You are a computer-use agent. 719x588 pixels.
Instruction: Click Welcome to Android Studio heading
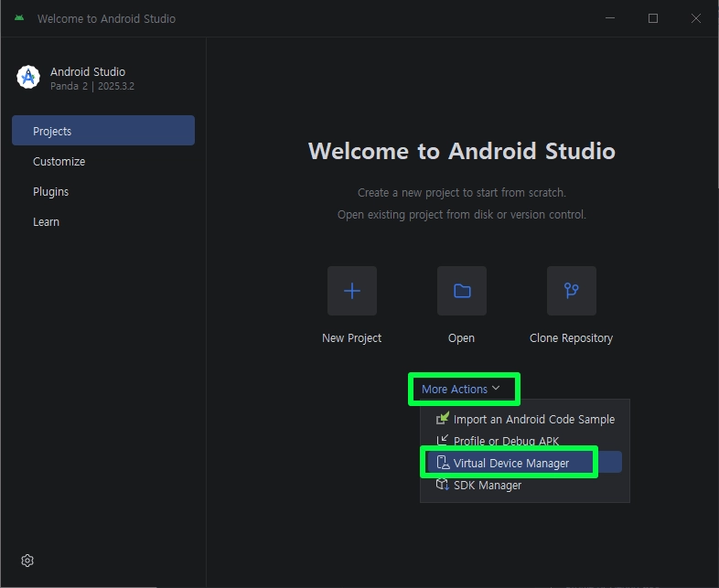tap(462, 151)
